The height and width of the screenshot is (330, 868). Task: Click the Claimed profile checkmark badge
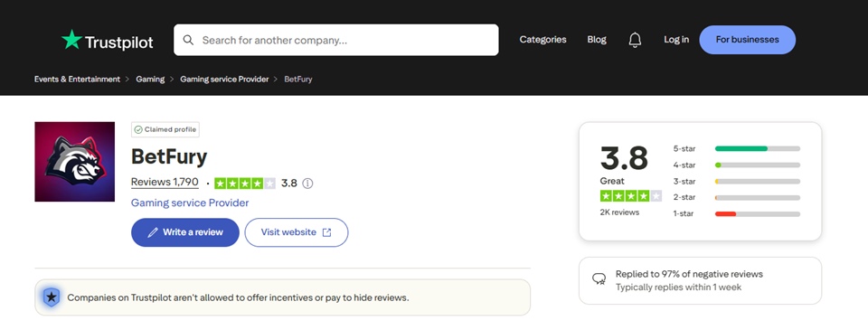165,129
